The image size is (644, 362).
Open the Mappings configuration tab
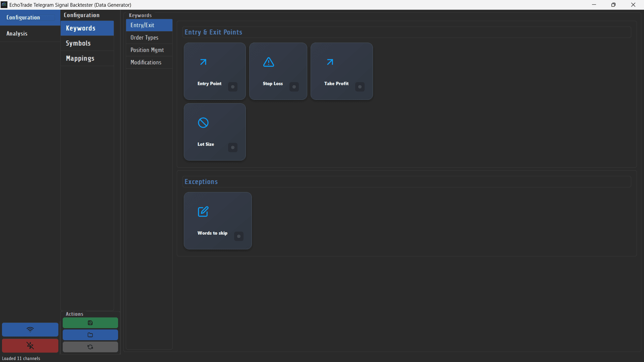87,58
